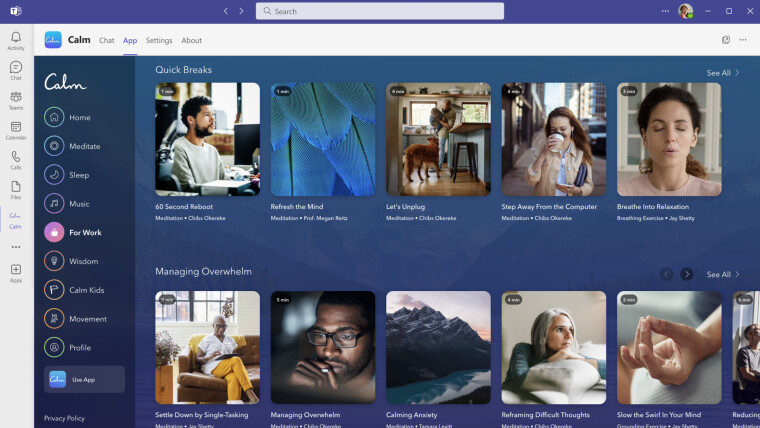The width and height of the screenshot is (760, 428).
Task: Click the "Managing Overwhelm" section heading
Action: 203,271
